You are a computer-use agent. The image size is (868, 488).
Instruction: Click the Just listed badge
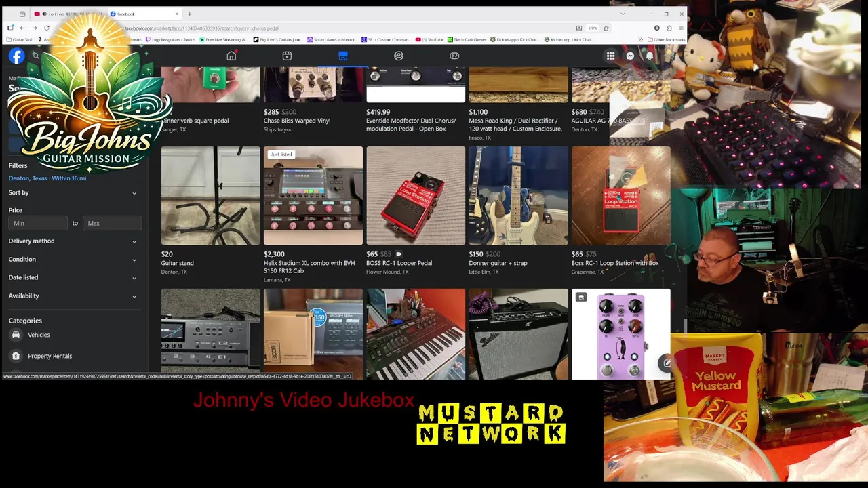click(281, 155)
